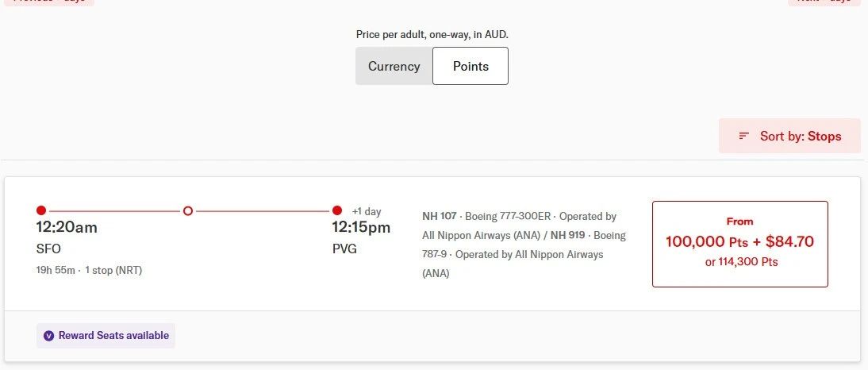Image resolution: width=868 pixels, height=370 pixels.
Task: Click the 'or 114,300 Pts' price option
Action: click(x=741, y=262)
